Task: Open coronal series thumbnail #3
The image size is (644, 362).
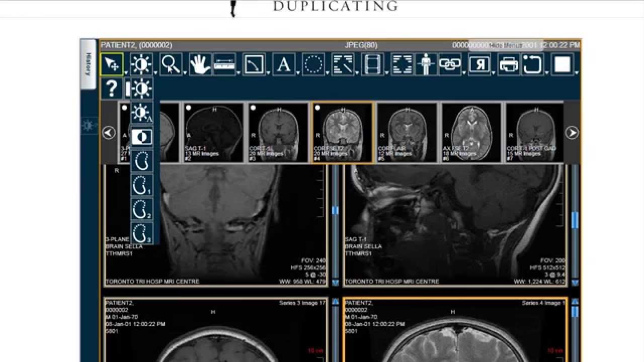Action: point(278,132)
